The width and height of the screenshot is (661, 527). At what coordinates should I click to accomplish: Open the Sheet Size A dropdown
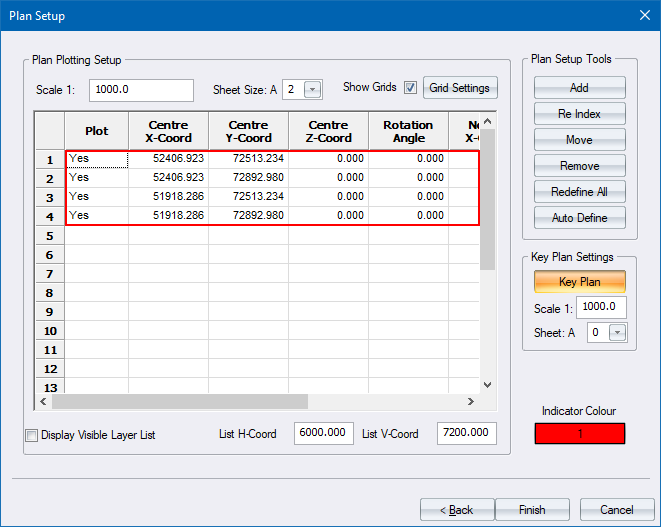coord(313,90)
